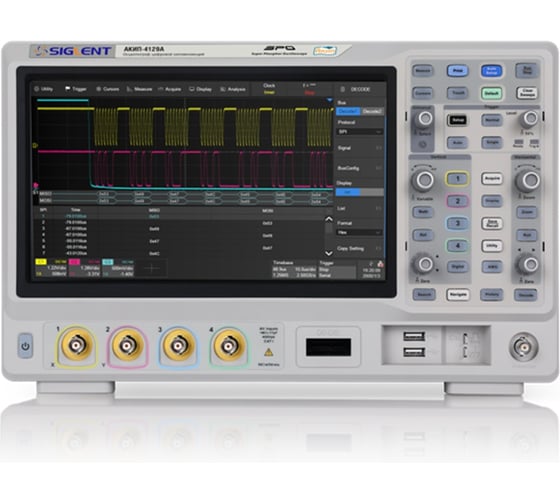Click the power icon button on front panel
560x504 pixels.
click(25, 346)
